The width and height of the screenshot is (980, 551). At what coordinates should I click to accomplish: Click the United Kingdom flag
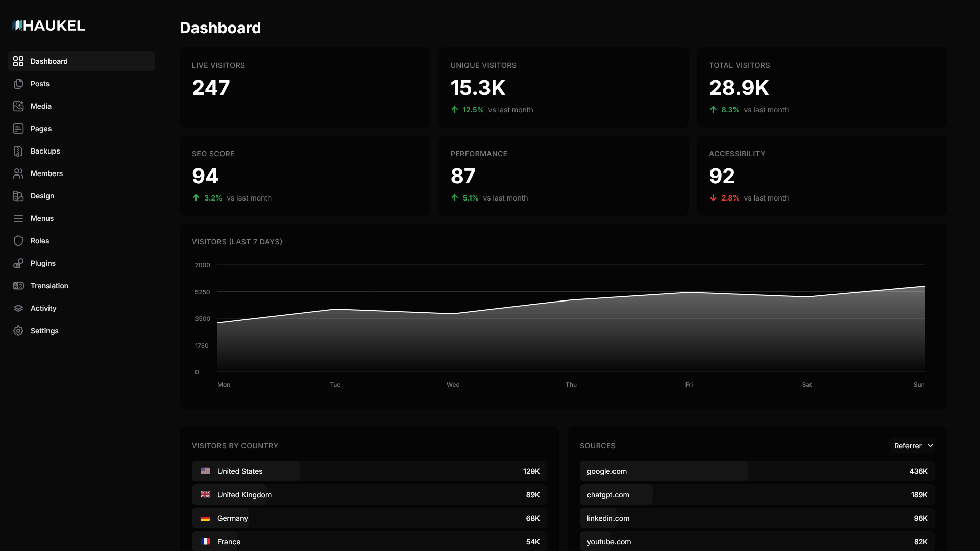pos(205,494)
